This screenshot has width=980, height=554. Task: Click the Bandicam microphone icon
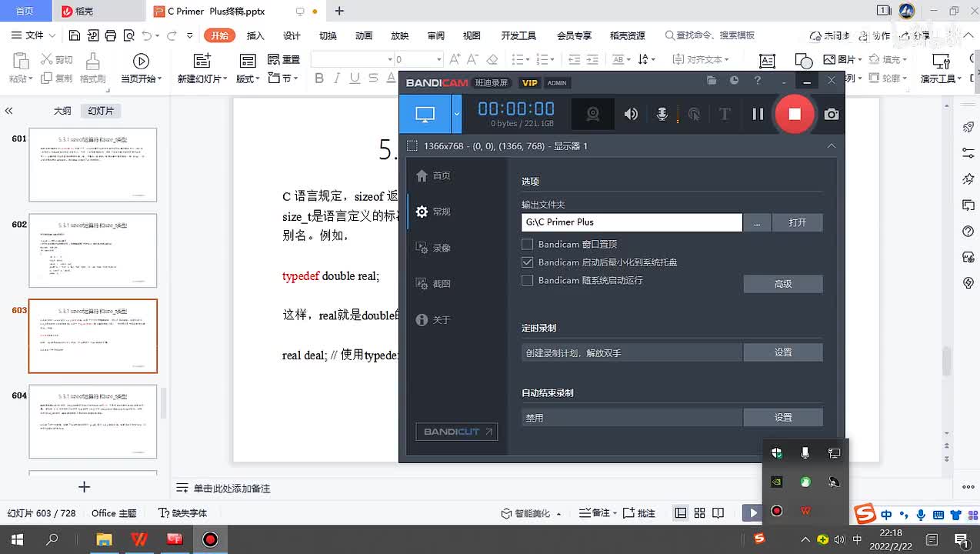coord(662,114)
